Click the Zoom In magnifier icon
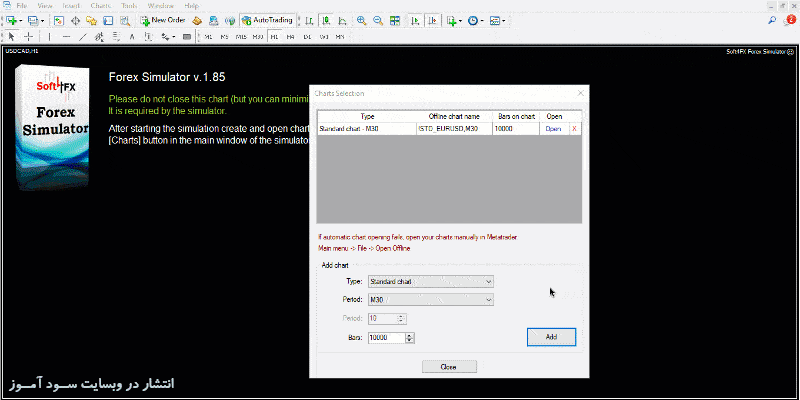 coord(361,20)
